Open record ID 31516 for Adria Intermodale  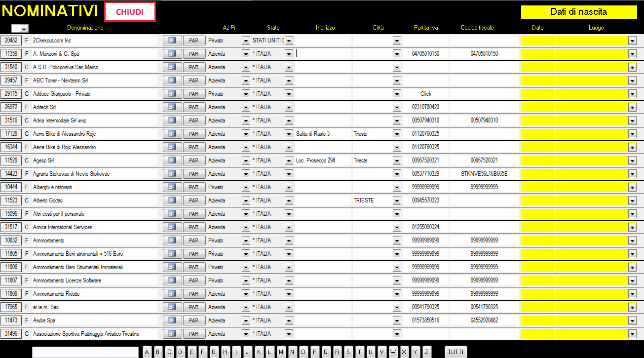(11, 120)
